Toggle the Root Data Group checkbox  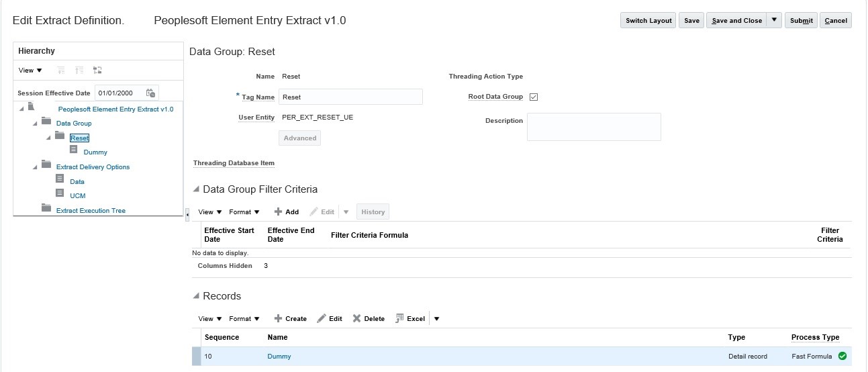534,97
